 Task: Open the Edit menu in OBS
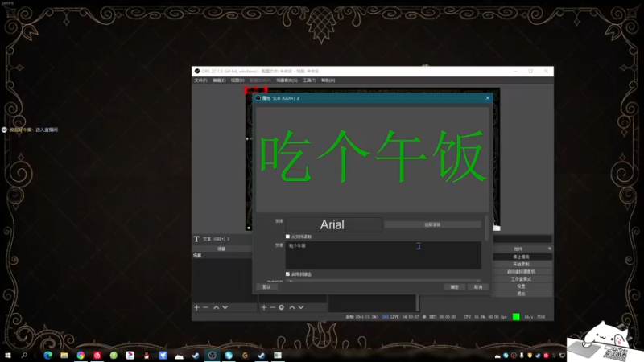tap(219, 80)
